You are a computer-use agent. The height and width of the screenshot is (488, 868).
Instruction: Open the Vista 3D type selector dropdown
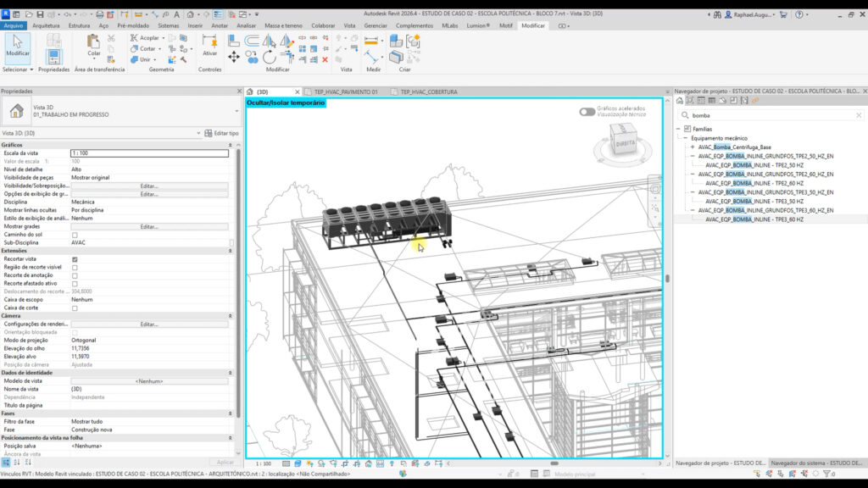click(x=236, y=111)
